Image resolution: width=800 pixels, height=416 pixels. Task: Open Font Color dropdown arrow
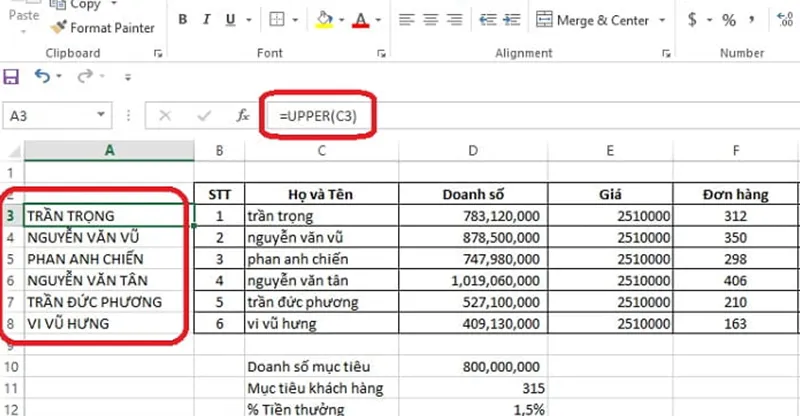[378, 20]
